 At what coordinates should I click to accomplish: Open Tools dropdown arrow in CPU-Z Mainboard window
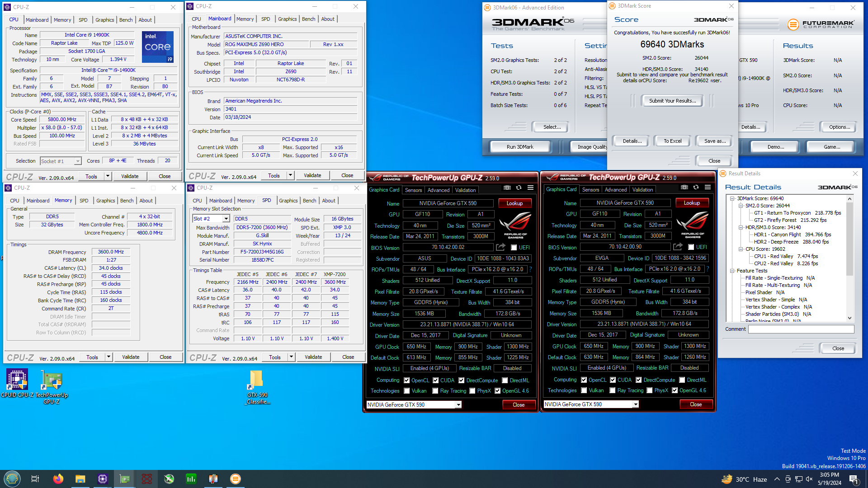[290, 175]
